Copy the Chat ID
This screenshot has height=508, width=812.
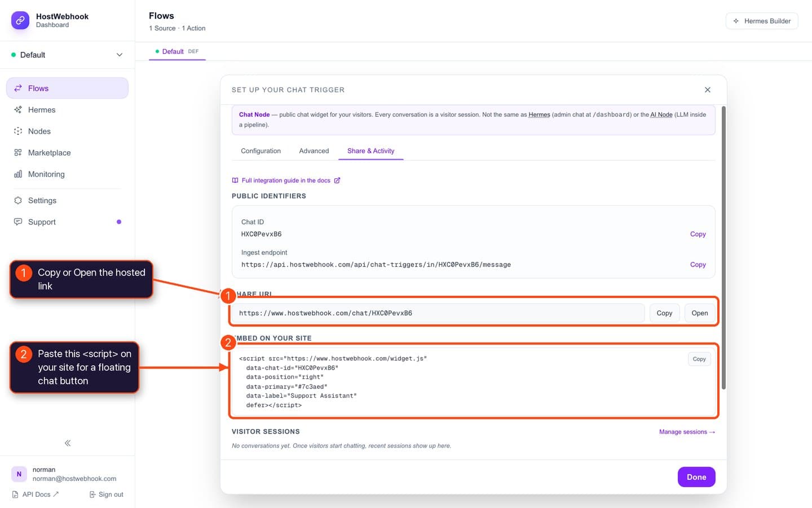[698, 234]
